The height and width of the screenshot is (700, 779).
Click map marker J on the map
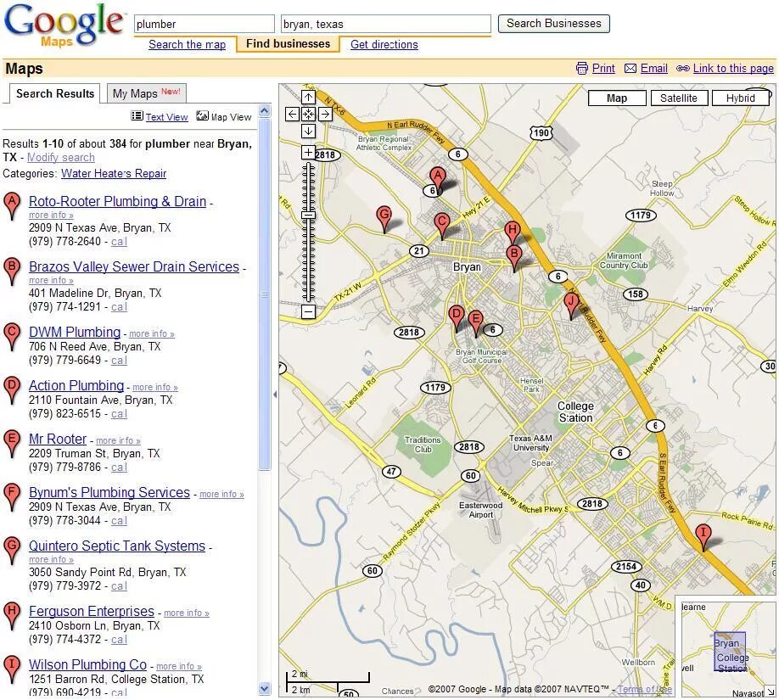click(x=571, y=306)
